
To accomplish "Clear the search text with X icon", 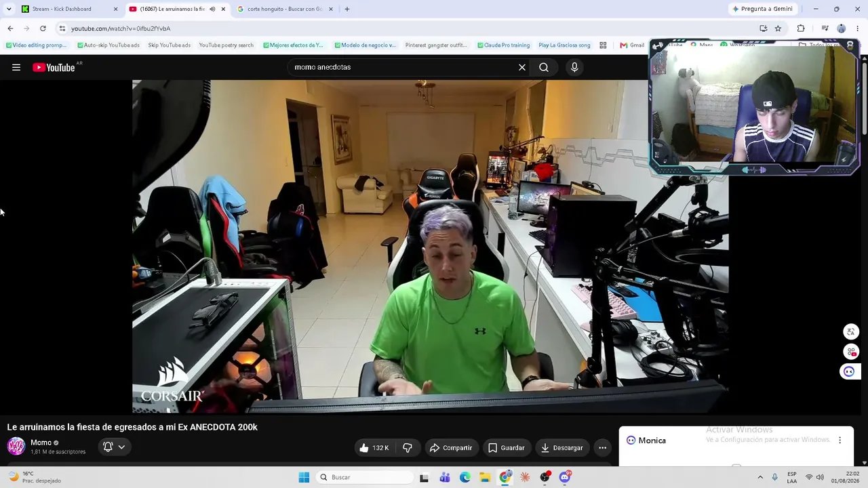I will [x=522, y=67].
